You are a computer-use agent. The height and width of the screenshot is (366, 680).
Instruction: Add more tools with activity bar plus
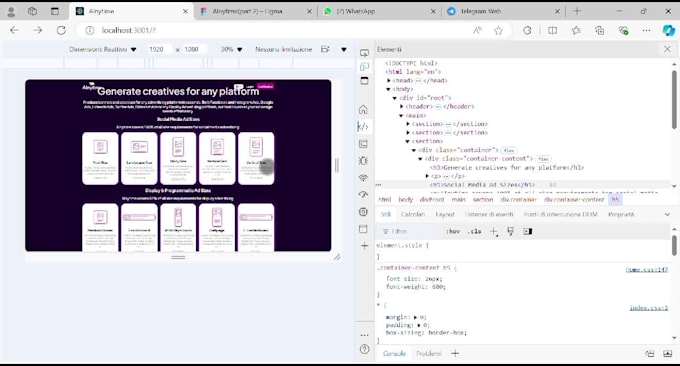tap(364, 246)
